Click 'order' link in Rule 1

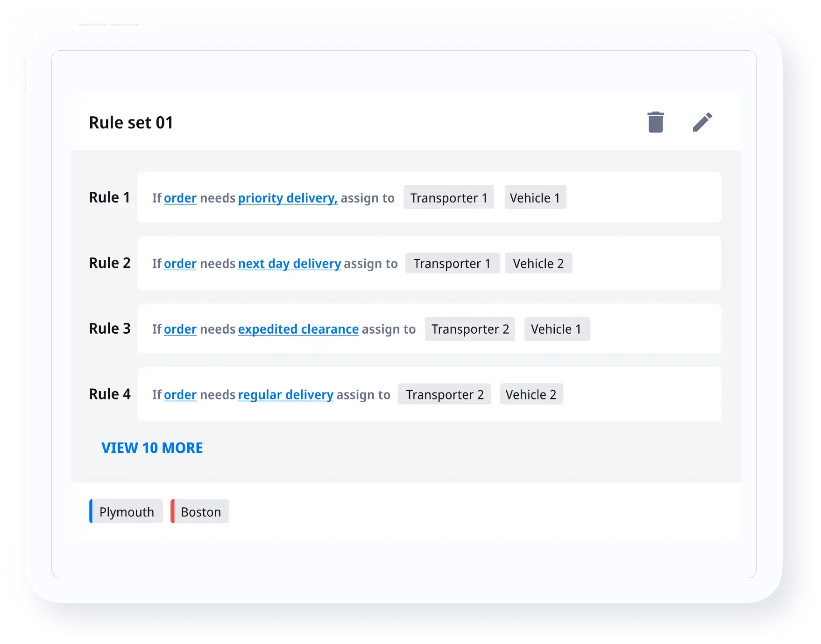click(180, 198)
